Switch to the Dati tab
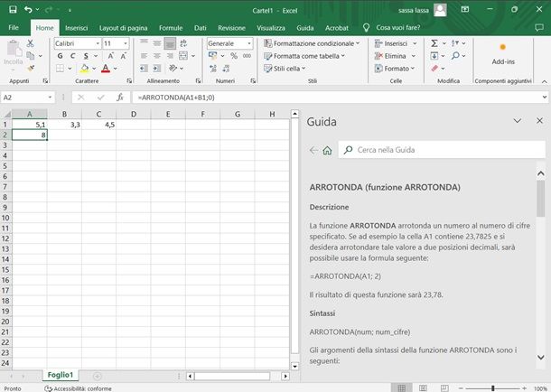 coord(200,28)
